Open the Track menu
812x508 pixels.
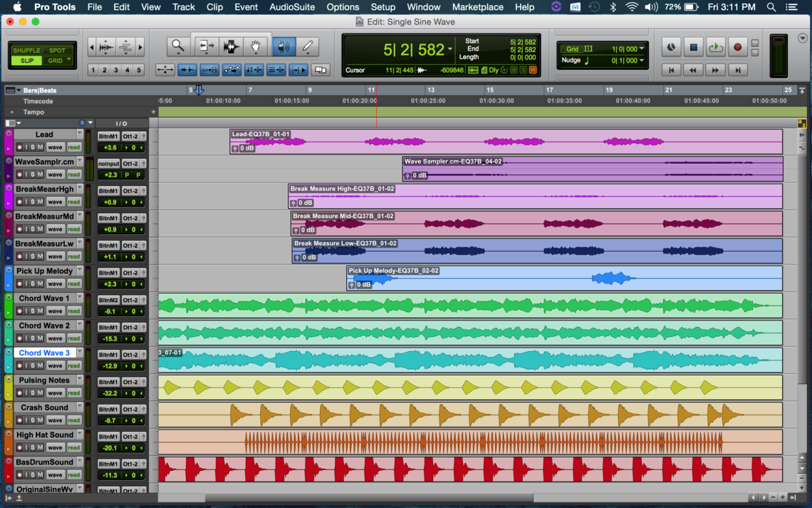coord(183,6)
